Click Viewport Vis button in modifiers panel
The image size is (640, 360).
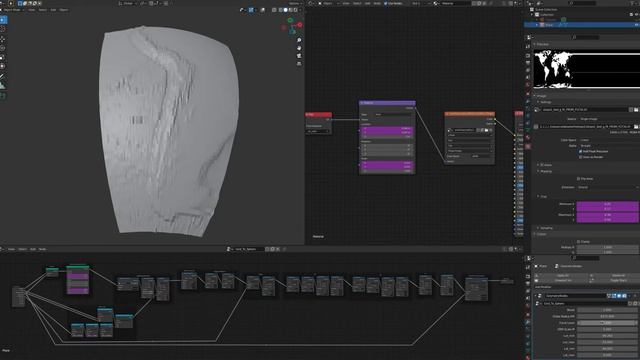[562, 280]
